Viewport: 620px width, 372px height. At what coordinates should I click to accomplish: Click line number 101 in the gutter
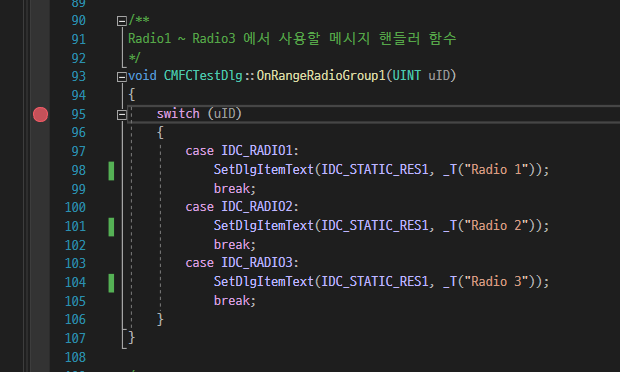(x=75, y=226)
